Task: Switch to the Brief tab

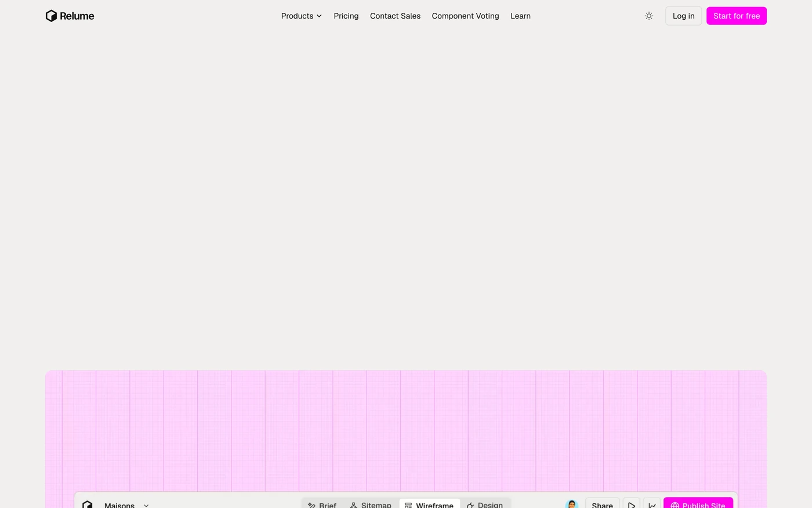Action: [322, 505]
